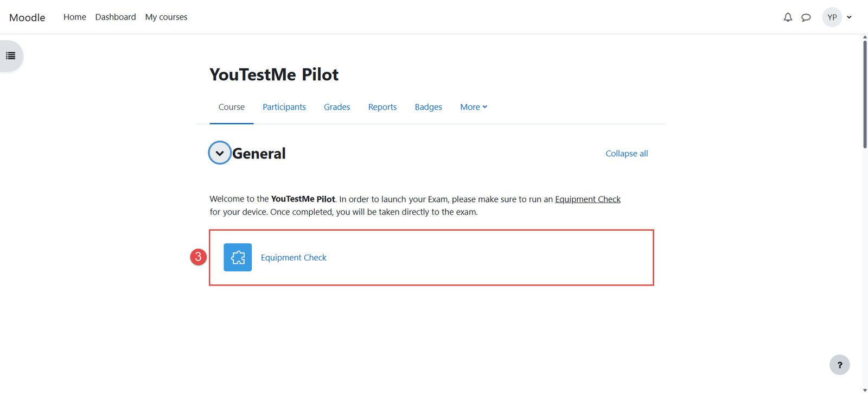Open the user menu dropdown arrow

850,17
